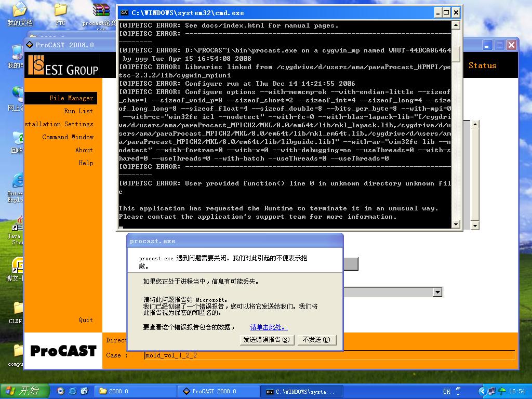Click the ESI Group logo
532x399 pixels.
click(63, 65)
